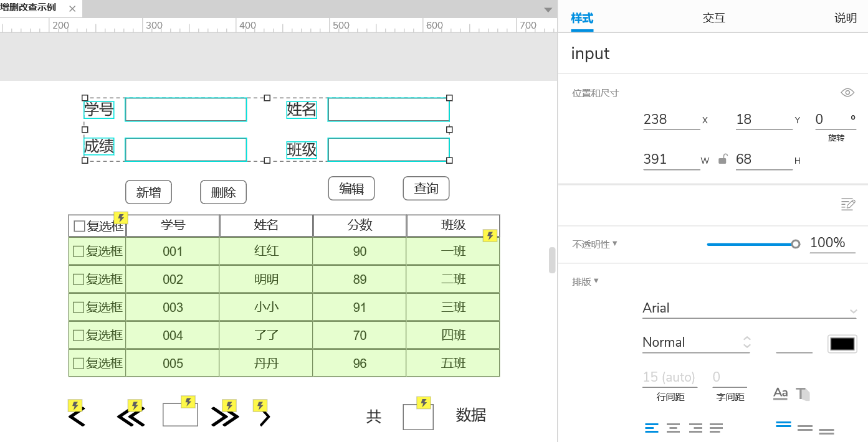Viewport: 868px width, 442px height.
Task: Switch to the 说明 tab
Action: pos(846,18)
